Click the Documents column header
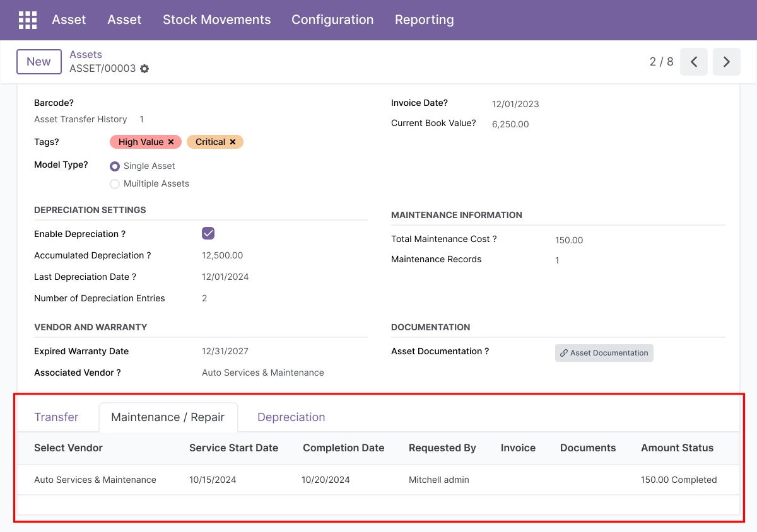Screen dimensions: 757x532 [588, 448]
